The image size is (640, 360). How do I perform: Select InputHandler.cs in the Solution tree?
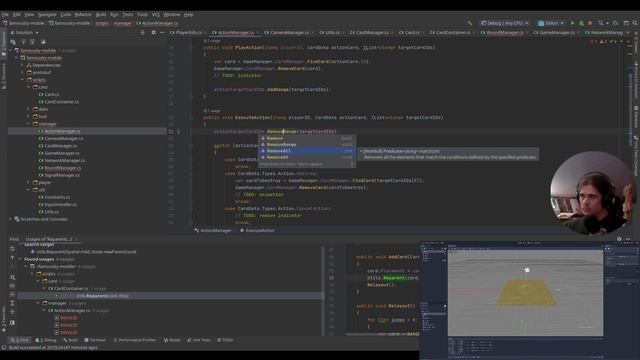pyautogui.click(x=60, y=204)
